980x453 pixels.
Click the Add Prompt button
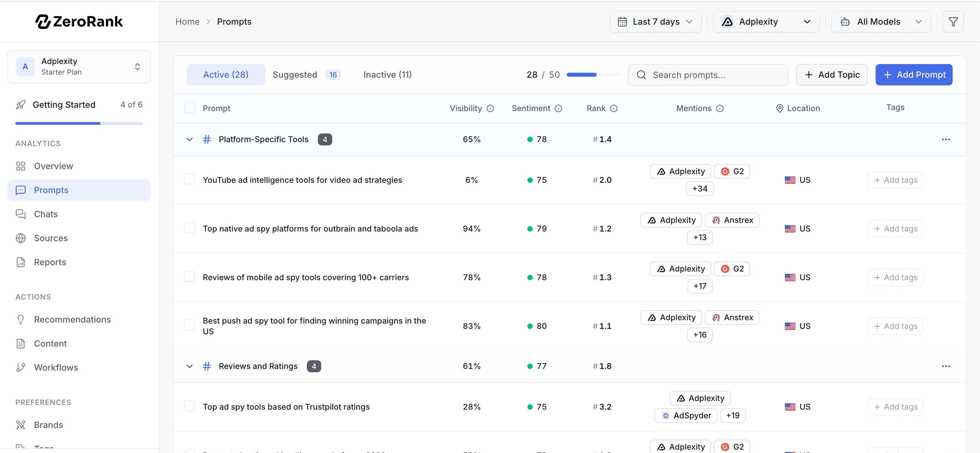pos(914,74)
